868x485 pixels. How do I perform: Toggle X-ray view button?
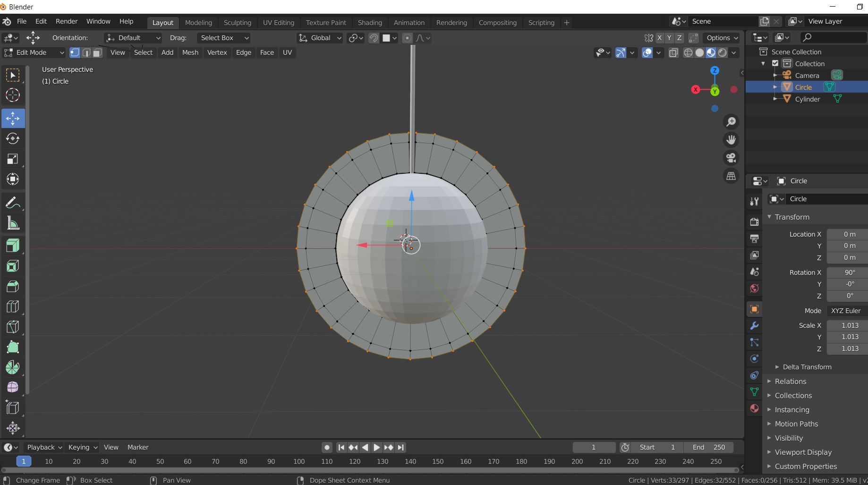673,52
